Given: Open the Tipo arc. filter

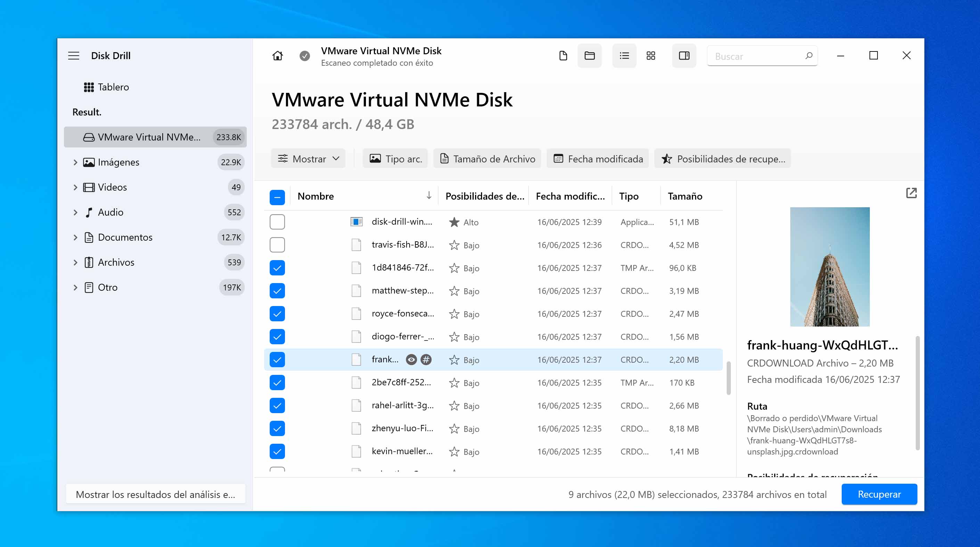Looking at the screenshot, I should tap(395, 158).
